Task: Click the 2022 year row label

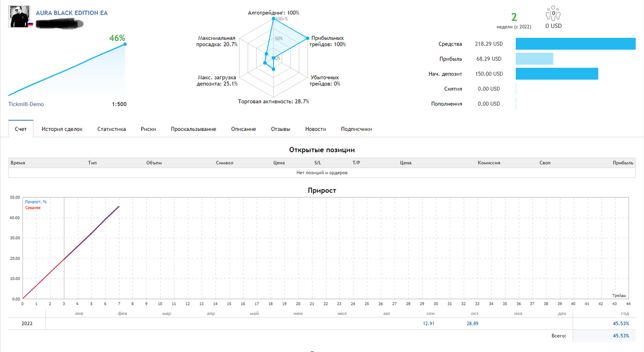Action: tap(27, 324)
